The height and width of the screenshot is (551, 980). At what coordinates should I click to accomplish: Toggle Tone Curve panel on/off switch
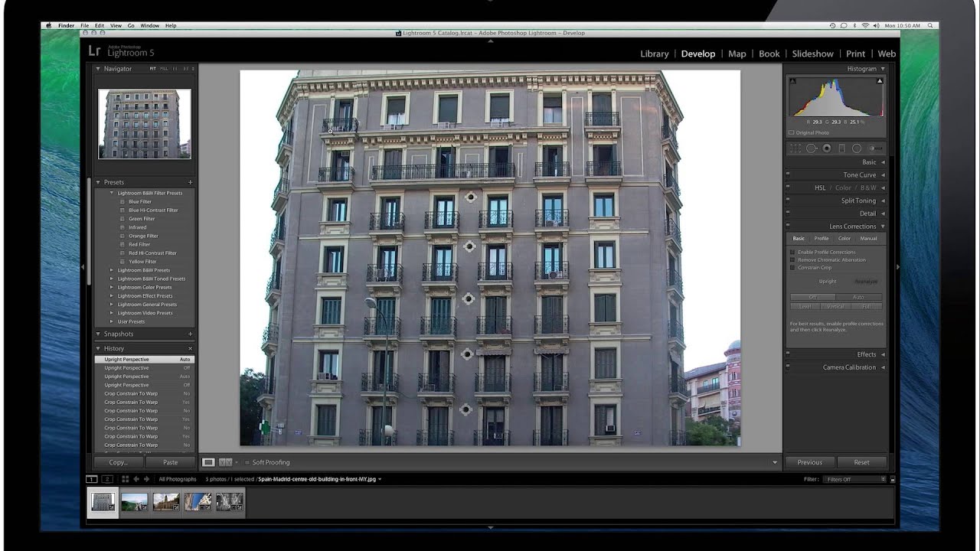tap(788, 174)
